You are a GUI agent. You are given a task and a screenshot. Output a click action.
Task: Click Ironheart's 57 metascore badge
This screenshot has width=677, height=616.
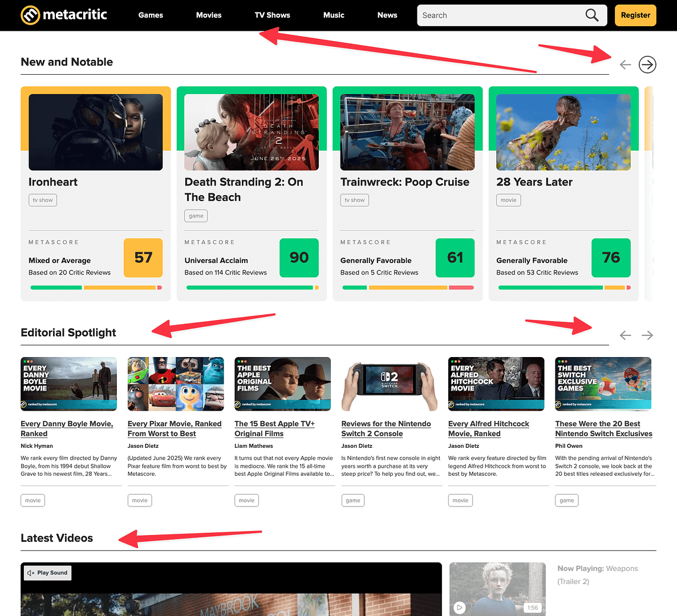tap(143, 258)
